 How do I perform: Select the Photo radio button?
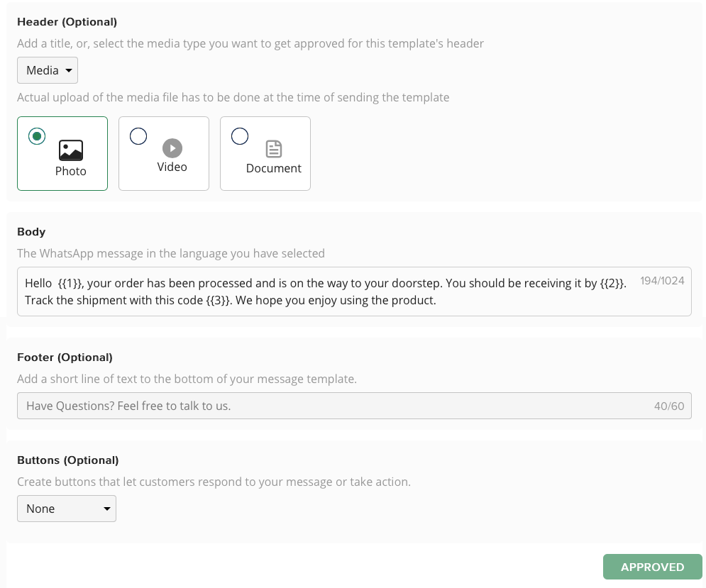click(36, 136)
